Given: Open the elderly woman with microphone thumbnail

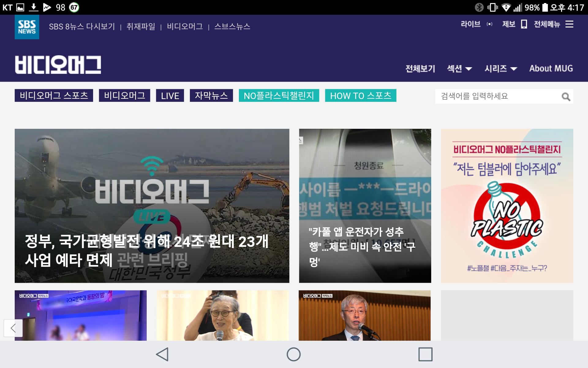Looking at the screenshot, I should [223, 315].
